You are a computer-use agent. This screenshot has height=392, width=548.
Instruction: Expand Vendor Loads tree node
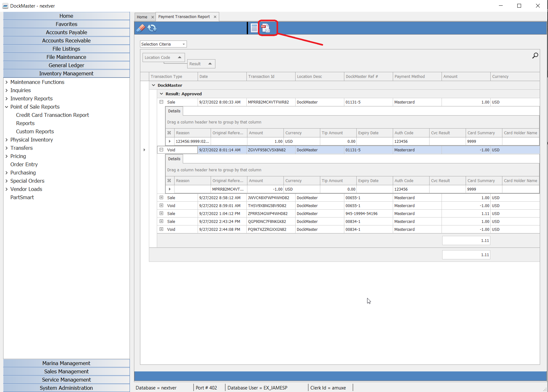6,189
